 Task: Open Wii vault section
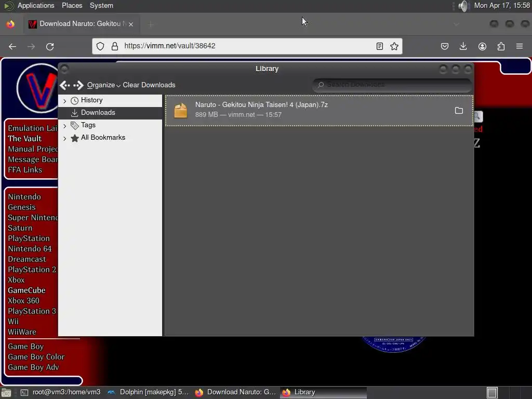tap(13, 321)
